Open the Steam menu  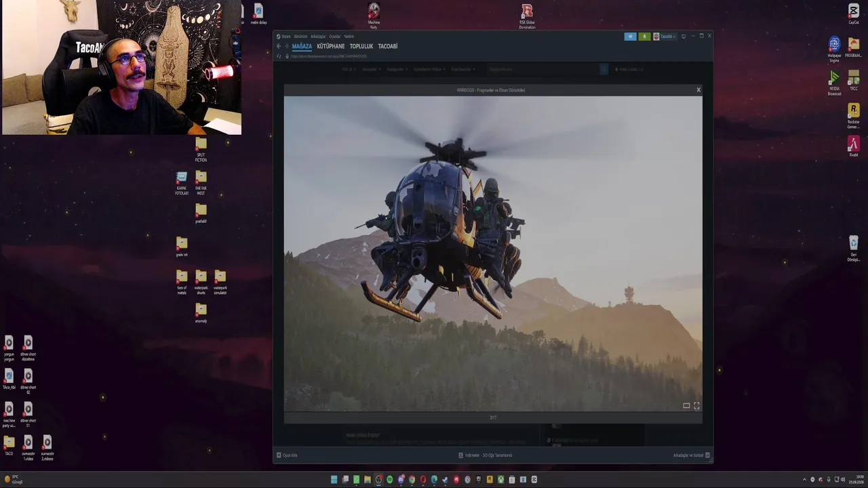coord(284,37)
